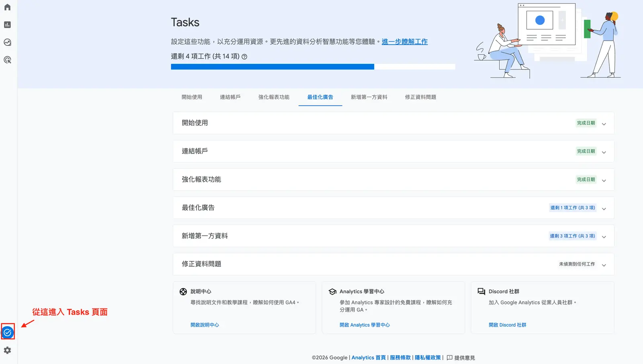The height and width of the screenshot is (364, 643).
Task: Open the Advertising icon in sidebar
Action: 7,60
